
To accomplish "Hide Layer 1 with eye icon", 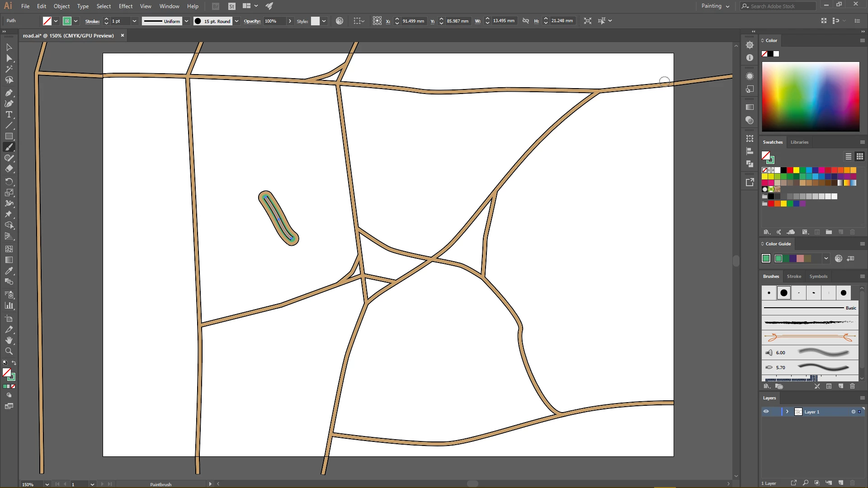I will point(766,412).
